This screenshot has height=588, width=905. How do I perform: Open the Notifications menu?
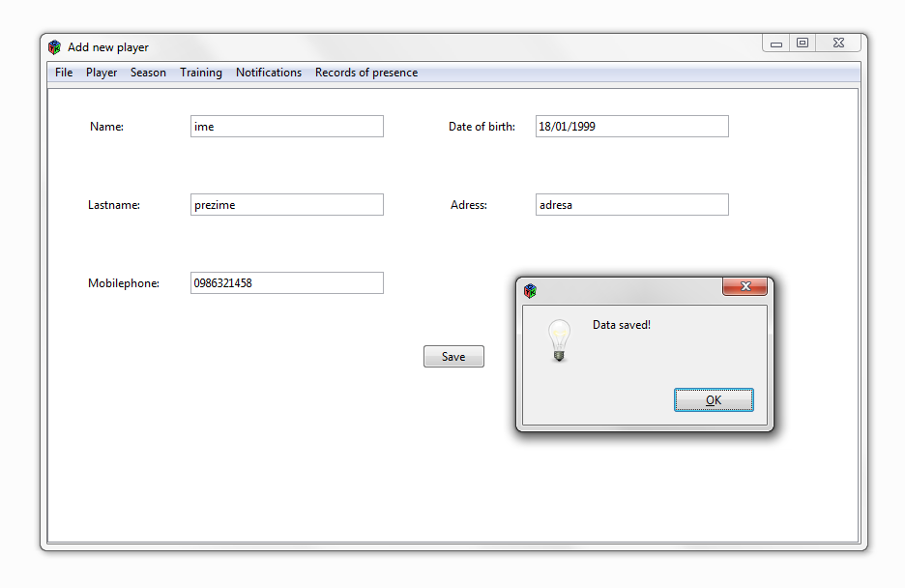pos(268,73)
